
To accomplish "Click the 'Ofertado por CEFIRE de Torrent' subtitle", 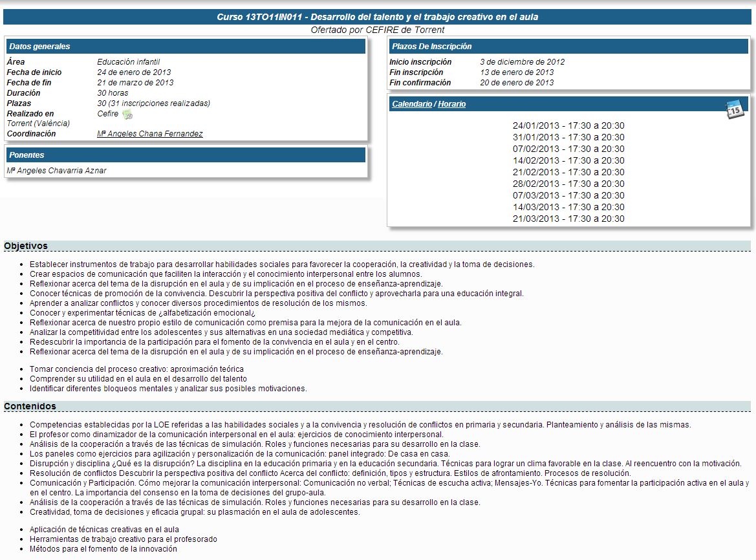I will [x=377, y=30].
